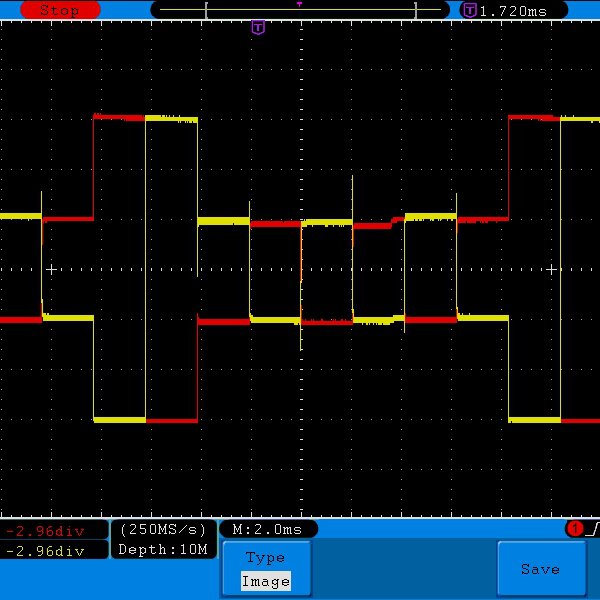Click the rising edge trigger slope icon

(x=592, y=530)
